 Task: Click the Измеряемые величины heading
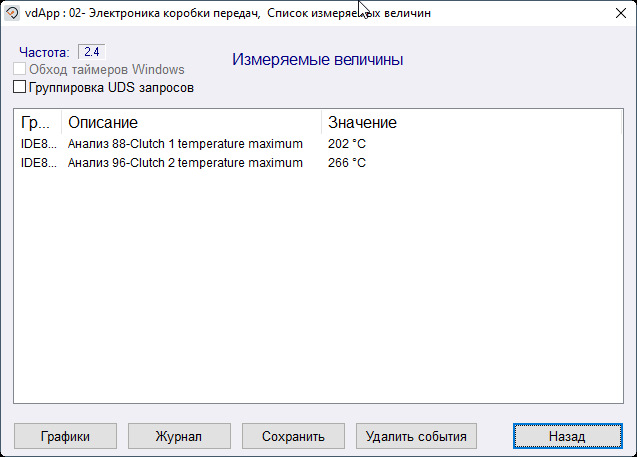click(x=318, y=60)
